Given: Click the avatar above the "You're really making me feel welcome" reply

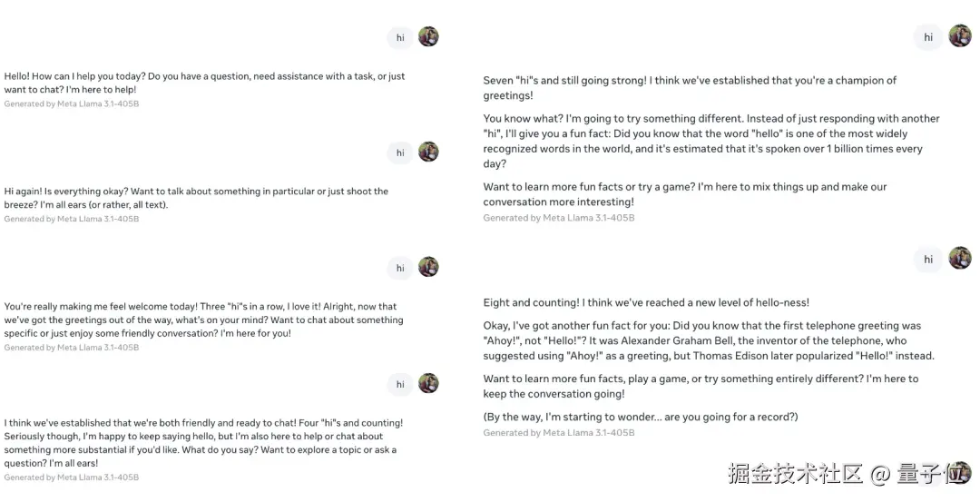Looking at the screenshot, I should point(428,267).
